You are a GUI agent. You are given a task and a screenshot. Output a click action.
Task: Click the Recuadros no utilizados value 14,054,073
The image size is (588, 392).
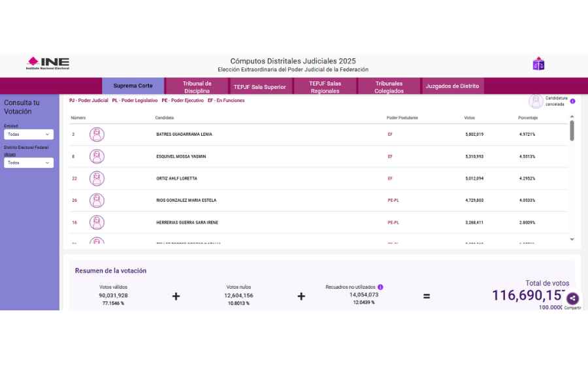(x=364, y=295)
